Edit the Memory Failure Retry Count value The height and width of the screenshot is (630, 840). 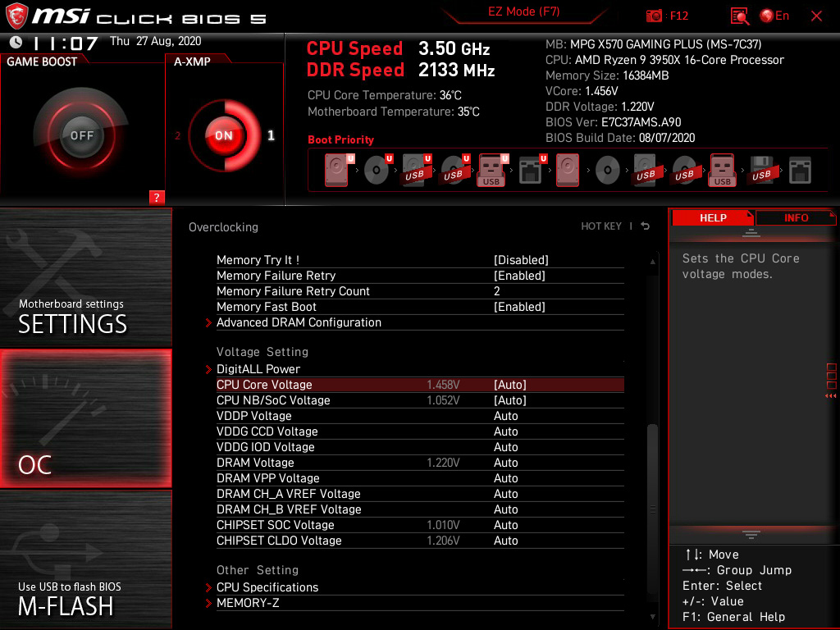pyautogui.click(x=496, y=291)
